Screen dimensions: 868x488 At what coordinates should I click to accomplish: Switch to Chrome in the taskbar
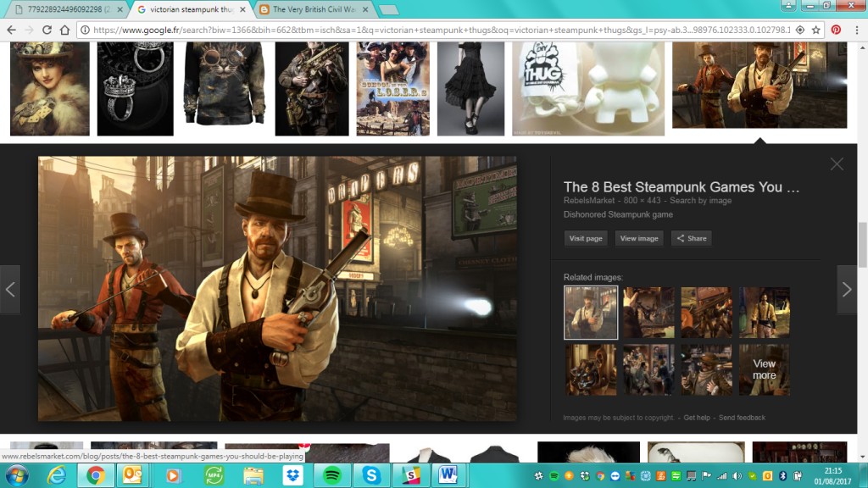coord(95,475)
